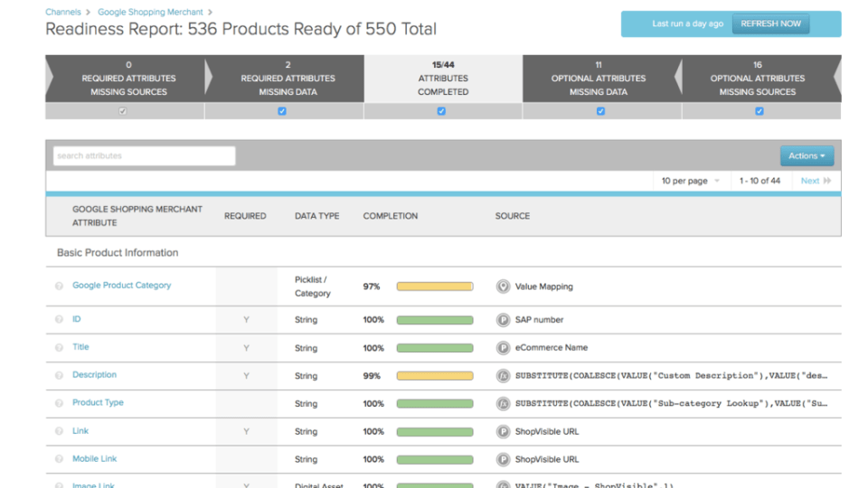
Task: Toggle Required Attributes Missing Data checkbox
Action: 282,111
